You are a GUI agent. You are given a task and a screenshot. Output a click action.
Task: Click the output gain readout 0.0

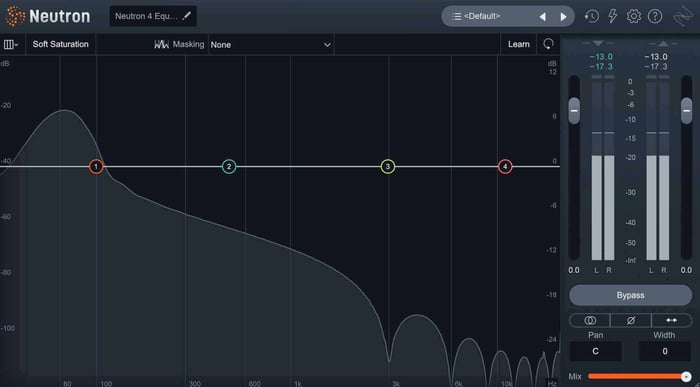686,270
